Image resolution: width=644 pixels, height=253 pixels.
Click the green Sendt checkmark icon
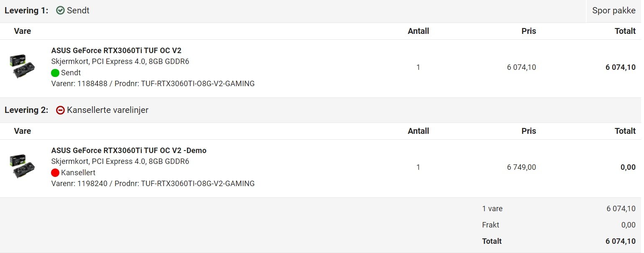pyautogui.click(x=60, y=10)
